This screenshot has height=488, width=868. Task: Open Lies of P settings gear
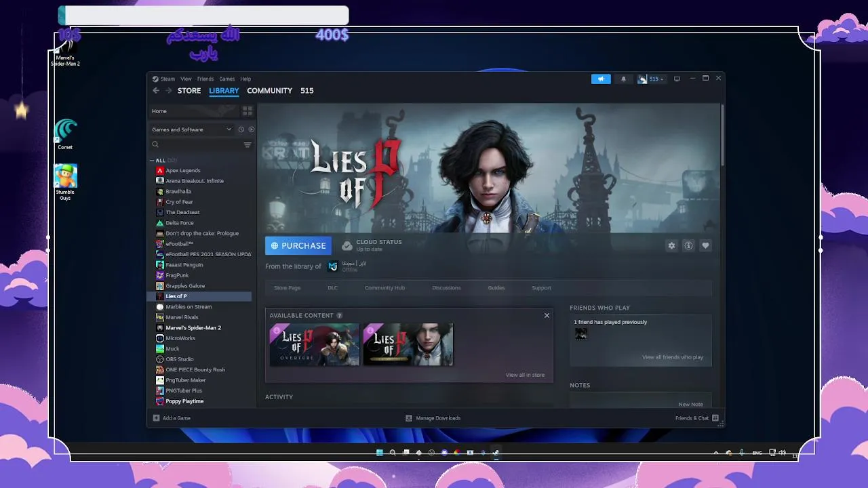[x=671, y=246]
